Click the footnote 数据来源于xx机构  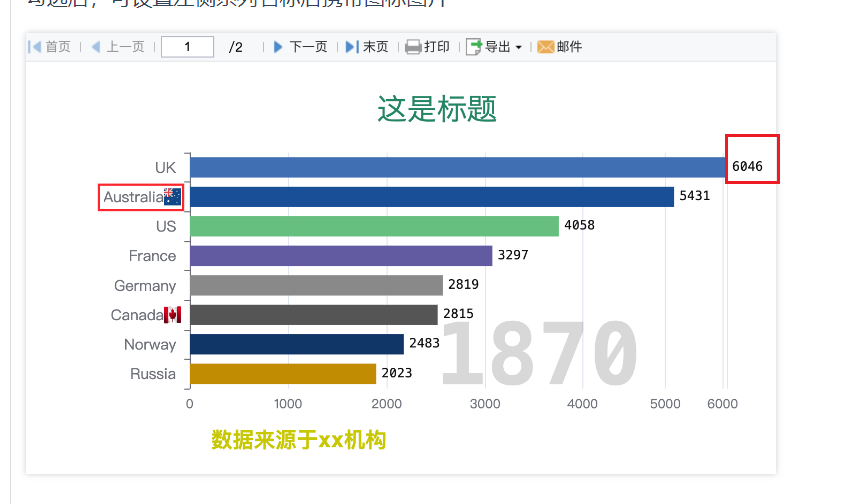point(299,440)
